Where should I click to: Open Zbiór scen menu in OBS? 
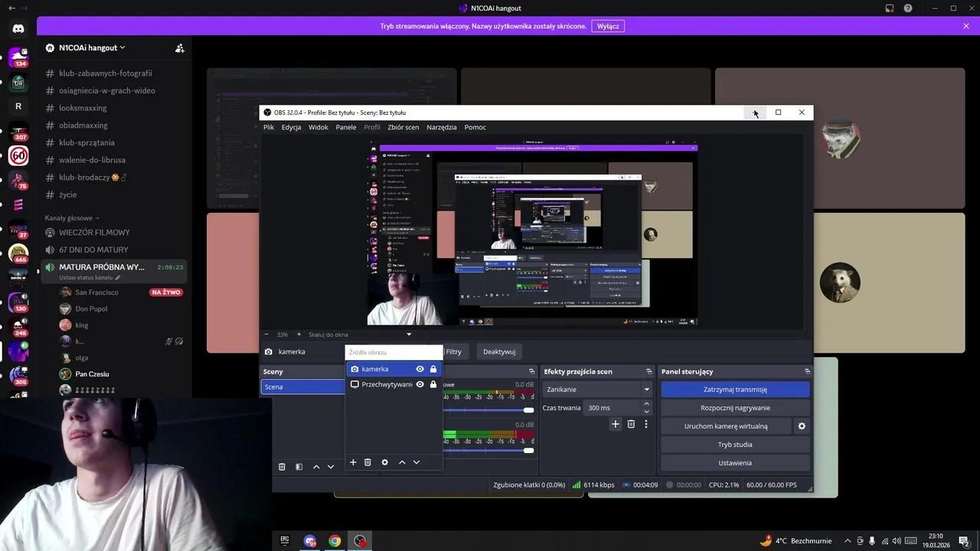(403, 127)
